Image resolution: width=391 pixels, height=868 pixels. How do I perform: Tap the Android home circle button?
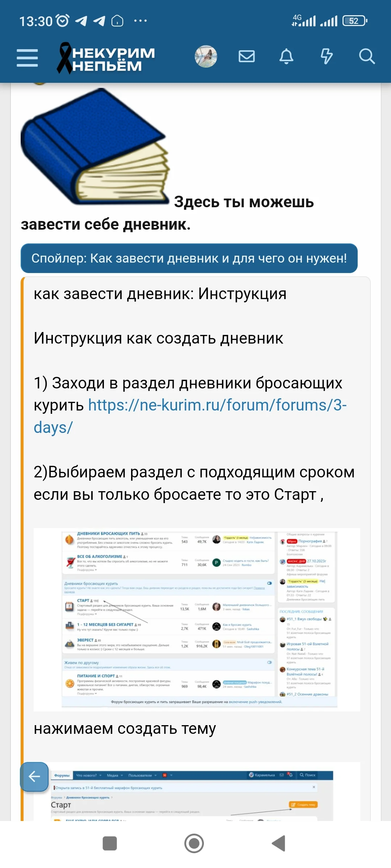[194, 843]
